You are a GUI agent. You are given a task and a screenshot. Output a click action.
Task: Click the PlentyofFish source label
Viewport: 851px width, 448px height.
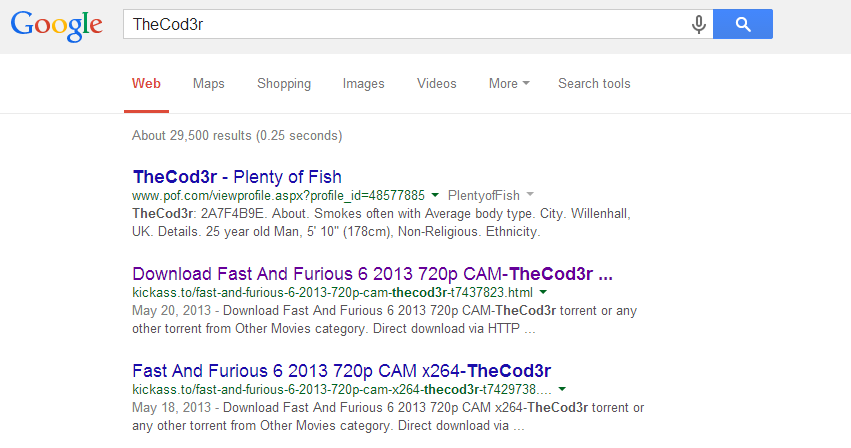click(484, 195)
